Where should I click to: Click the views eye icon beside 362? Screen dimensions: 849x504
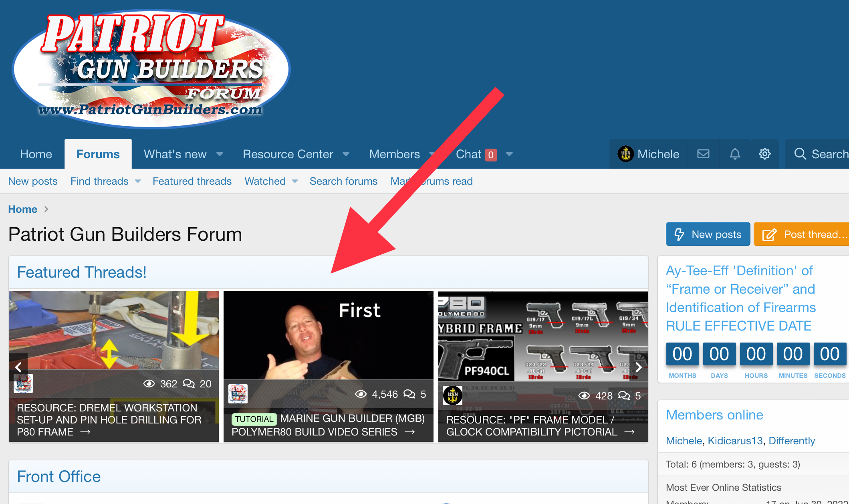point(149,384)
